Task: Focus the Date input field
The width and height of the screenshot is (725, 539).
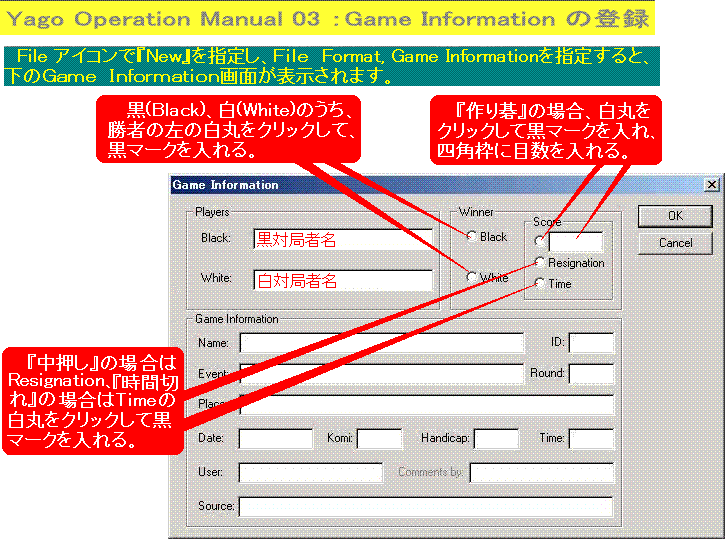Action: pos(276,439)
